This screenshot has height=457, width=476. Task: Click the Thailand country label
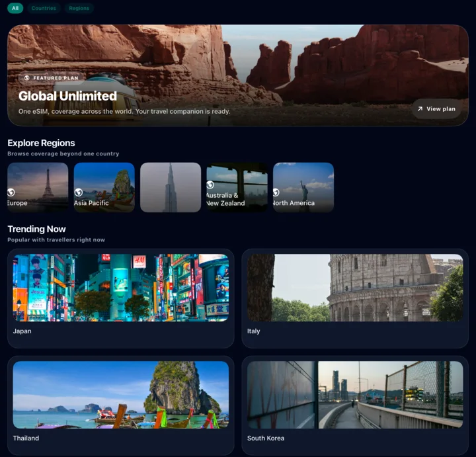[26, 438]
